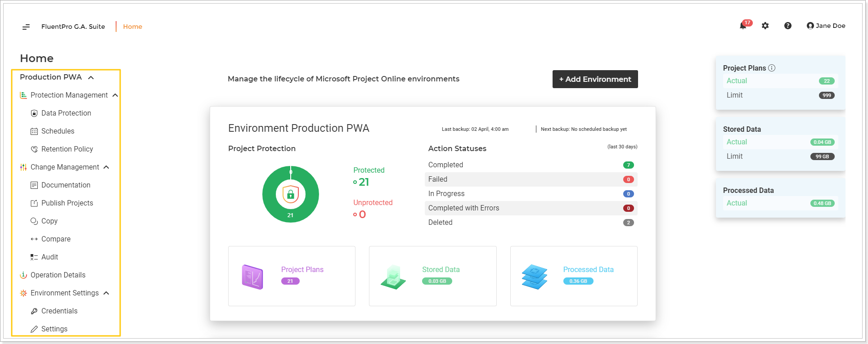Click the Completed status row
Screen dimensions: 868x344
click(531, 165)
